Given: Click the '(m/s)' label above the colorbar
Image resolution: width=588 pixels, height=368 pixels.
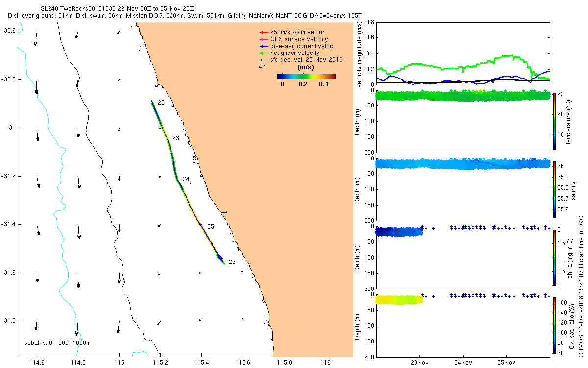Looking at the screenshot, I should [306, 67].
